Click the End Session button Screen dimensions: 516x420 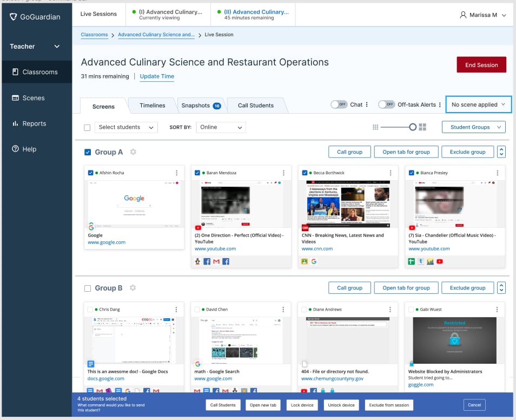[x=481, y=65]
